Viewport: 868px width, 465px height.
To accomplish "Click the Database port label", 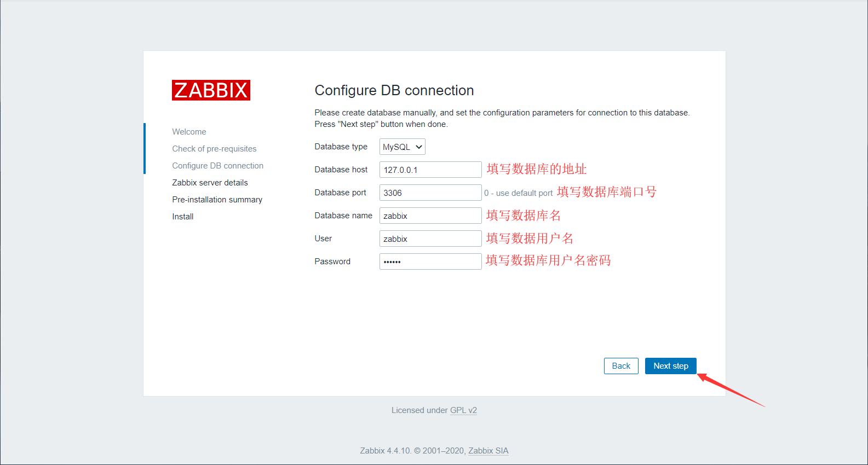I will 340,193.
